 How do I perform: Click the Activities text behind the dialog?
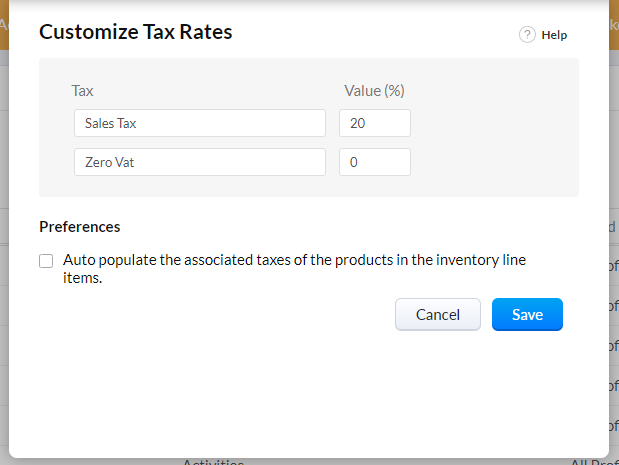coord(212,462)
